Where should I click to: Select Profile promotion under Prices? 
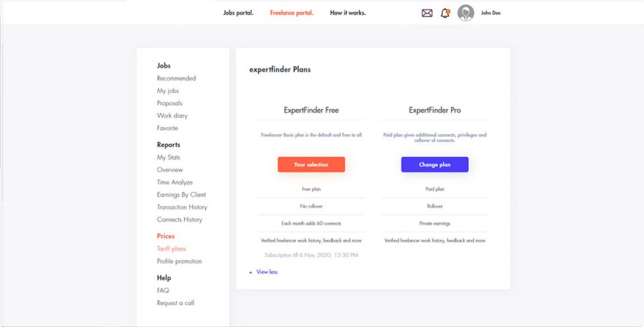pyautogui.click(x=179, y=262)
